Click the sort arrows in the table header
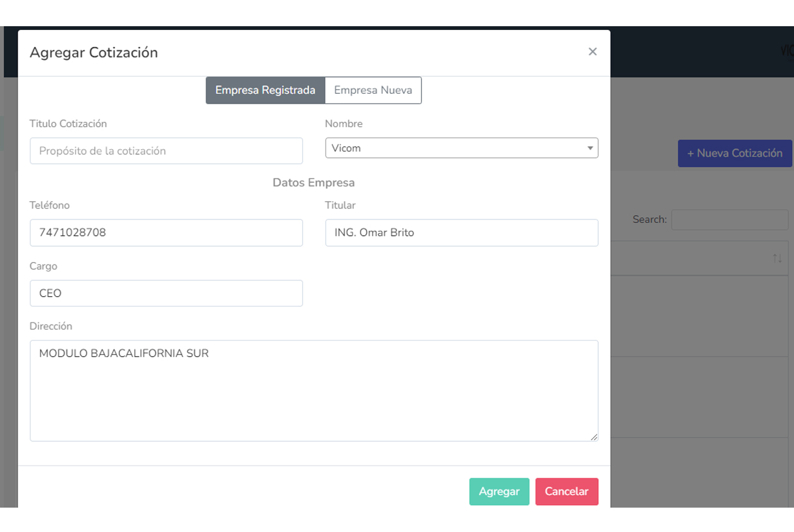Image resolution: width=794 pixels, height=532 pixels. coord(777,258)
